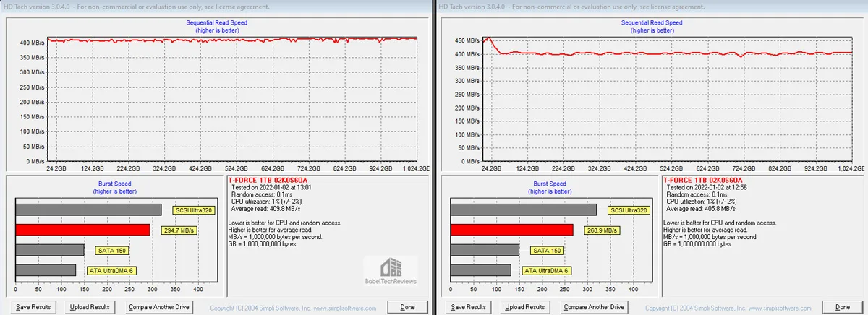Click Random access: 0.1ms in left window

(x=262, y=194)
